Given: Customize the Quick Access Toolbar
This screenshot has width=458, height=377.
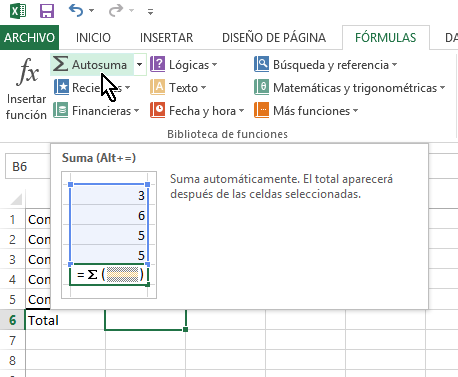Looking at the screenshot, I should point(151,12).
